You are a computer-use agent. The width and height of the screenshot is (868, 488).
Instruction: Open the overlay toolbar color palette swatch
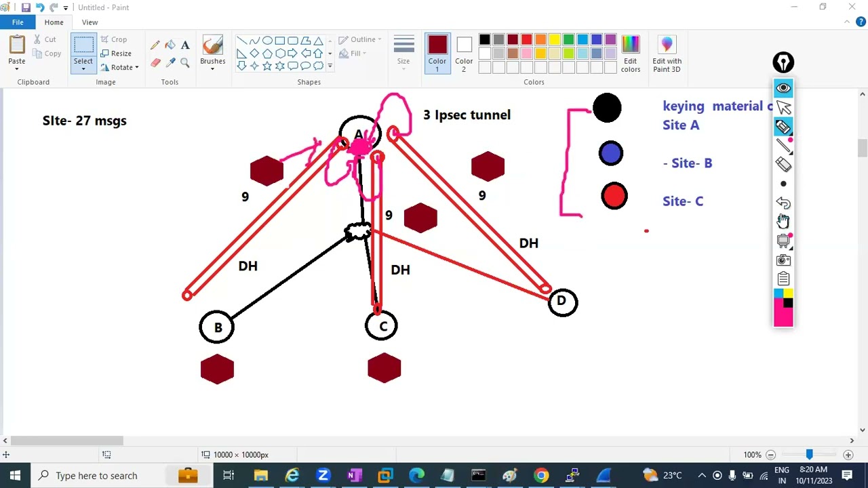click(783, 308)
